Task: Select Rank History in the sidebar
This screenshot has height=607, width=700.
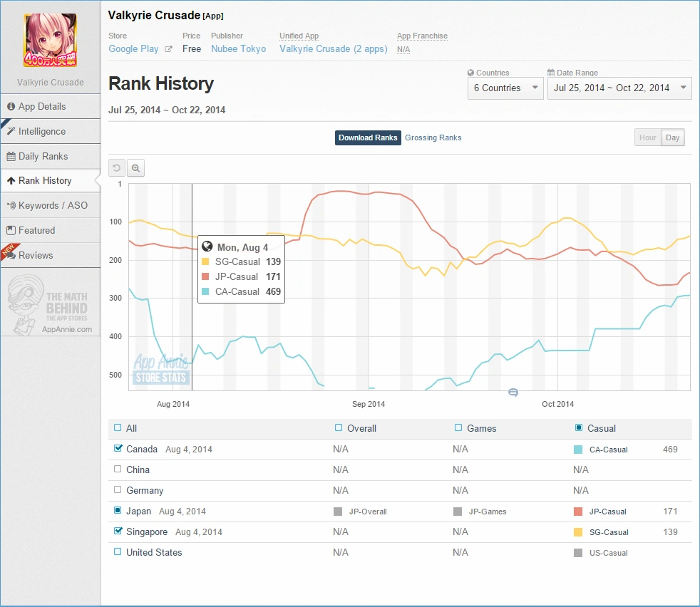Action: pyautogui.click(x=51, y=181)
